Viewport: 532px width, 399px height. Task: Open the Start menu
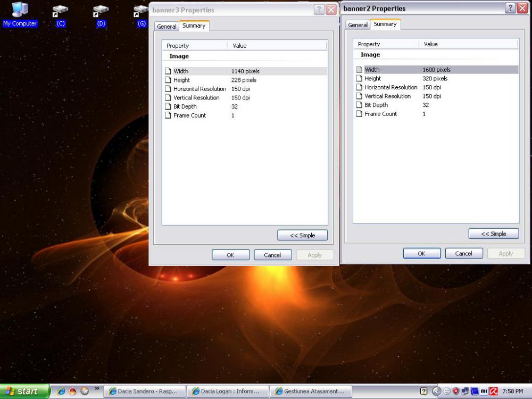(24, 391)
